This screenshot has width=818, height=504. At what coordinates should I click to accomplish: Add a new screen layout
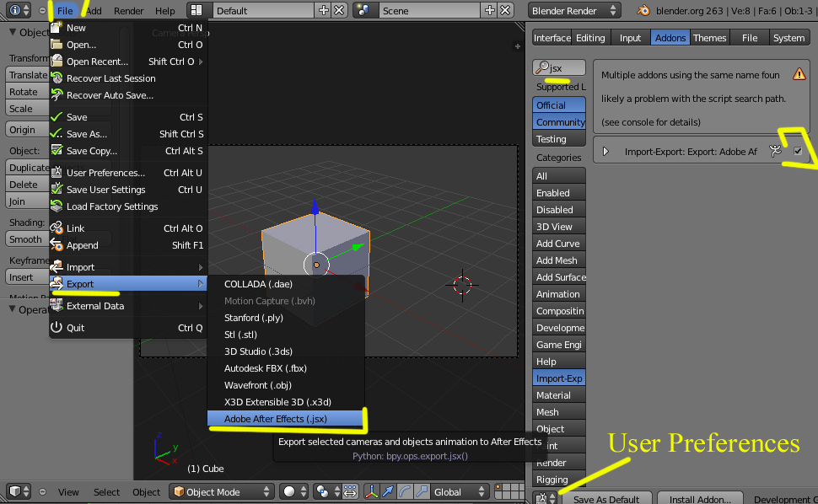coord(324,10)
